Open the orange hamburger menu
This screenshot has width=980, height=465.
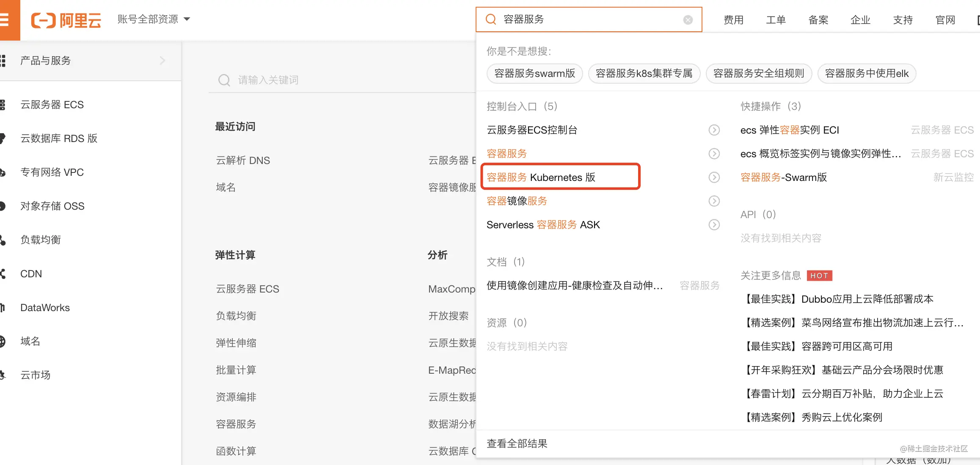pos(5,19)
